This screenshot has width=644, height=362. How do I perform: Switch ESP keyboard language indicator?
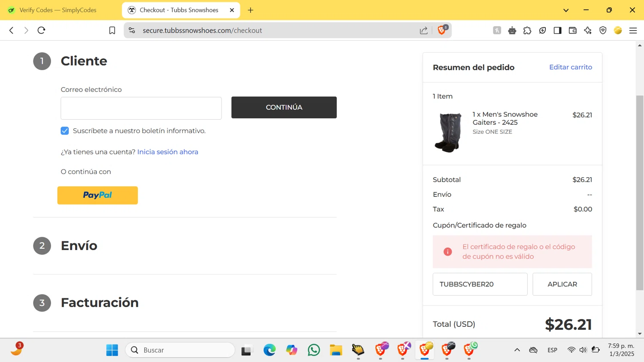click(552, 350)
